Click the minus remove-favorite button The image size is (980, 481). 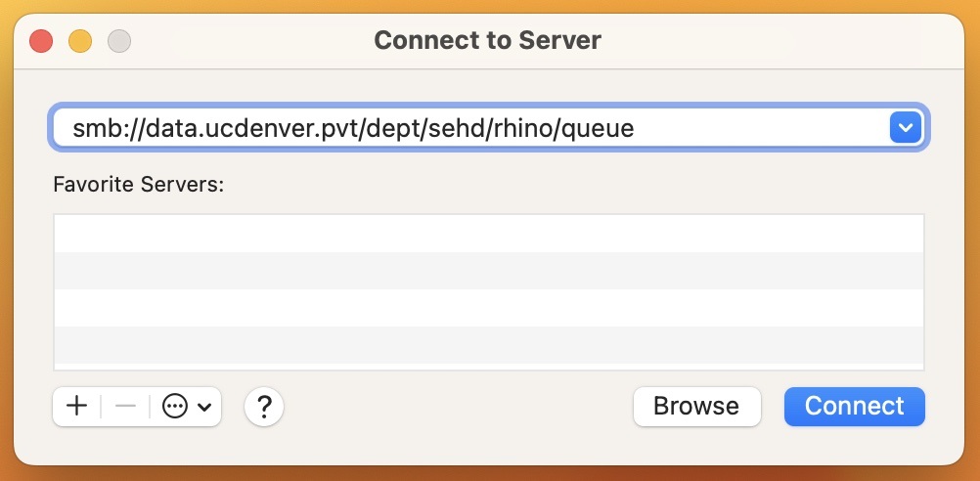tap(125, 407)
